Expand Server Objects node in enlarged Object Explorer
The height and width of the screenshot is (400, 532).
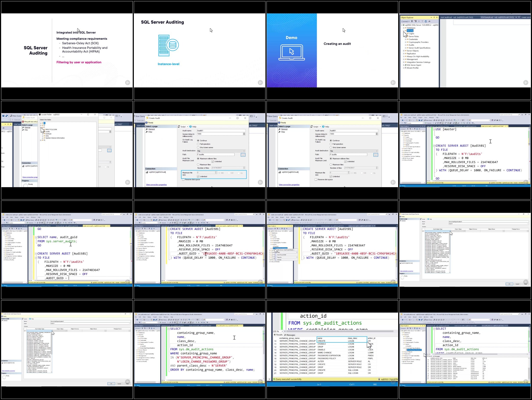click(404, 51)
